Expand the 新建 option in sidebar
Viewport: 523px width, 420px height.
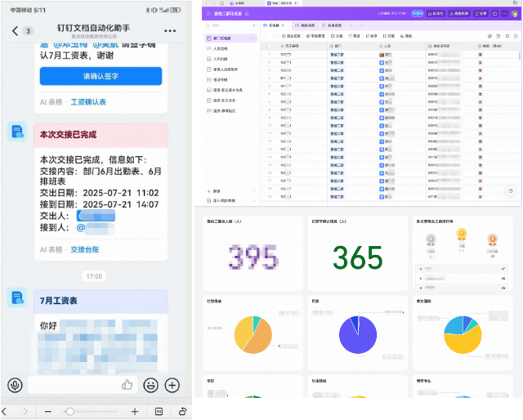(217, 191)
